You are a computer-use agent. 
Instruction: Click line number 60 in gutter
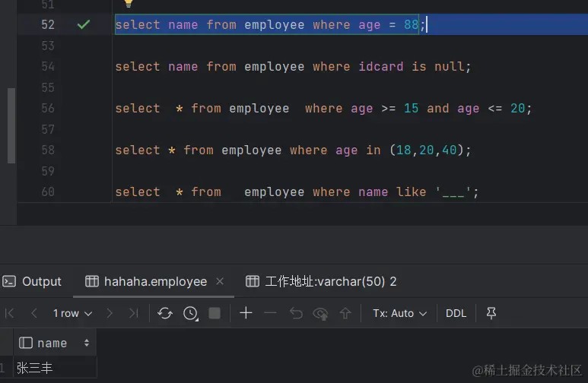(x=48, y=192)
